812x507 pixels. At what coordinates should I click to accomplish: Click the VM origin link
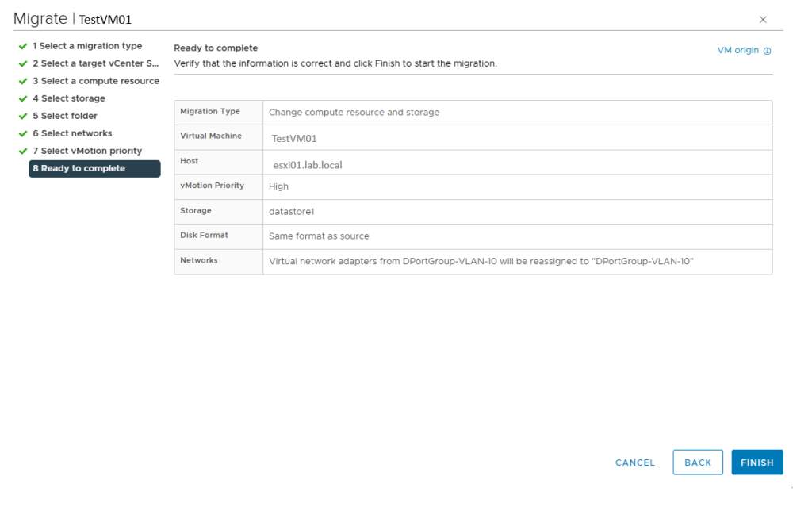[737, 50]
